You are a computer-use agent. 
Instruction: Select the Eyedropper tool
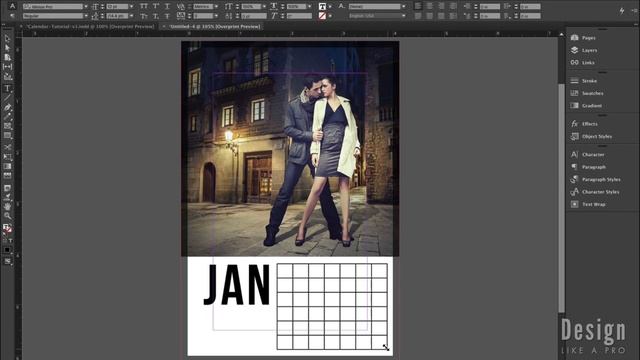click(7, 197)
